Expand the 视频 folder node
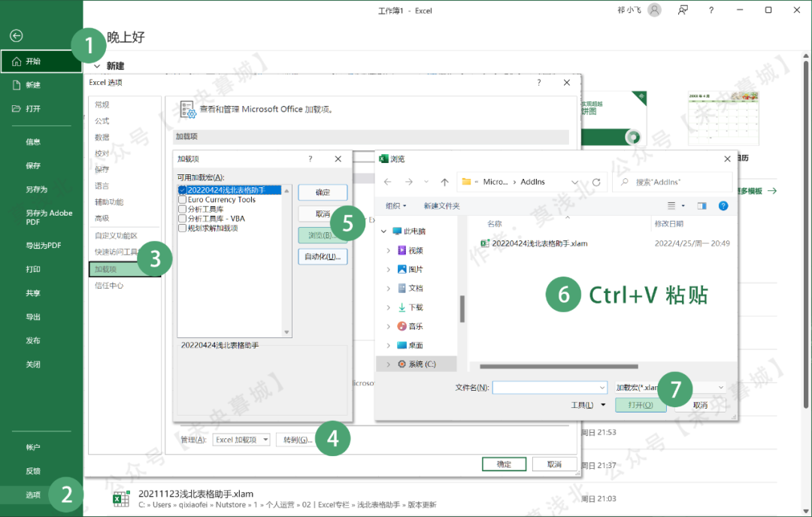Viewport: 812px width, 517px height. tap(389, 250)
